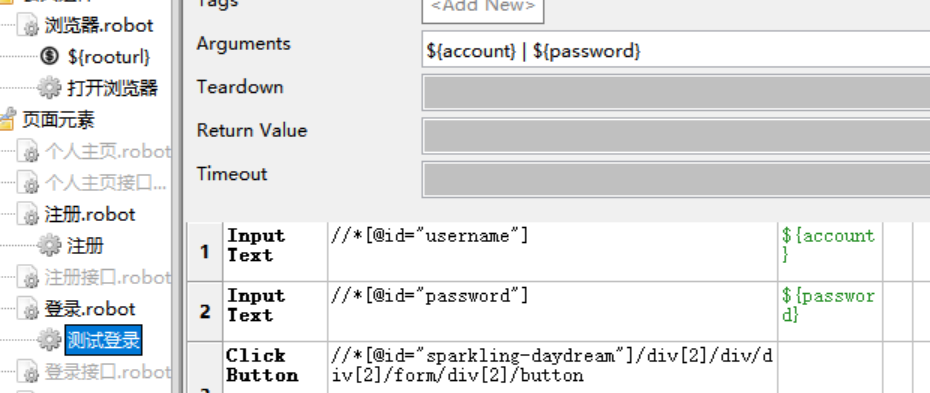
Task: Select the 浏览器.robot file icon
Action: 28,25
